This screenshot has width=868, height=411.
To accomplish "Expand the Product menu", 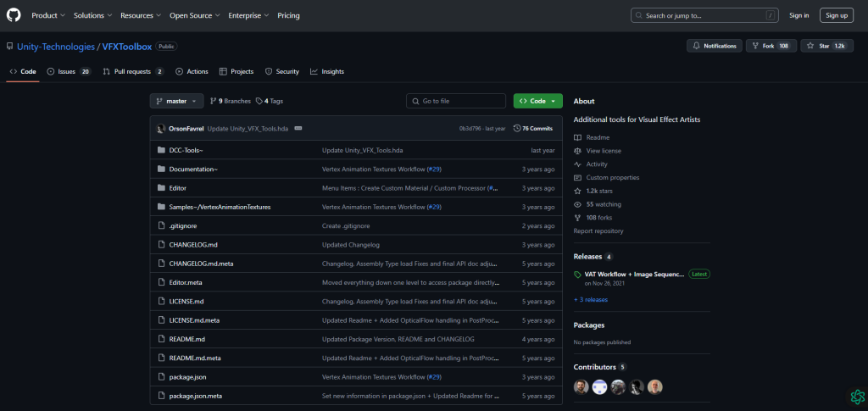I will (48, 15).
